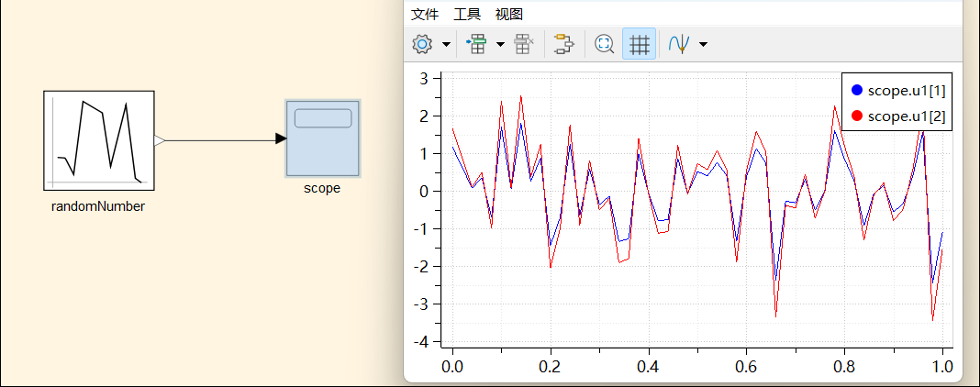Click the add subplot row icon
Image resolution: width=980 pixels, height=387 pixels.
click(x=476, y=44)
